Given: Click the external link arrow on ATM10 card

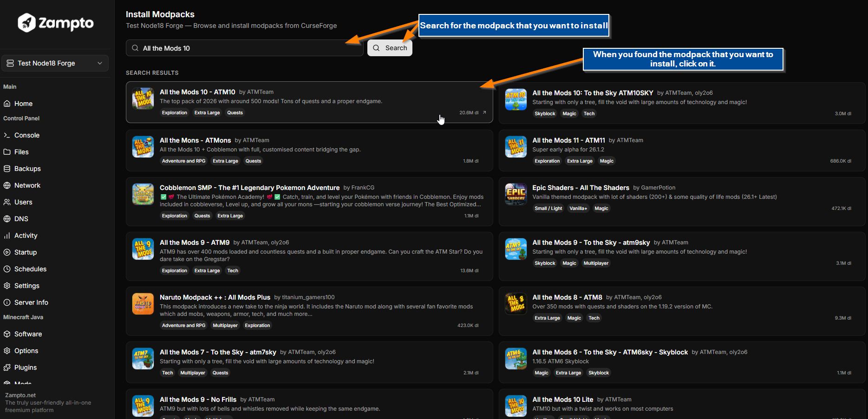Looking at the screenshot, I should [x=484, y=112].
